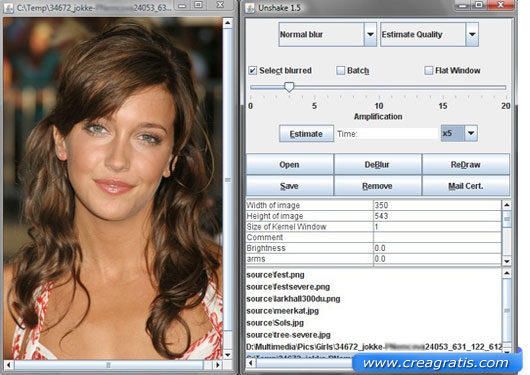This screenshot has height=375, width=530.
Task: Select the Width of image row
Action: [x=374, y=205]
